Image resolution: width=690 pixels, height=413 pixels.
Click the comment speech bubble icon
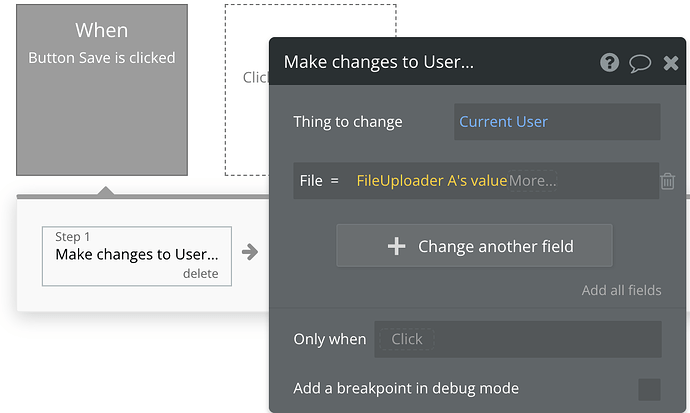pyautogui.click(x=640, y=62)
